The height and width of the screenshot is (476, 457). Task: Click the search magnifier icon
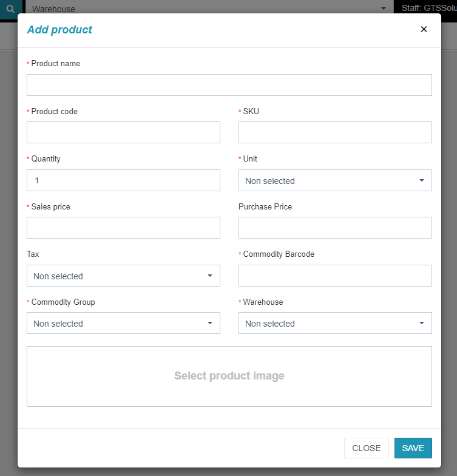(10, 8)
